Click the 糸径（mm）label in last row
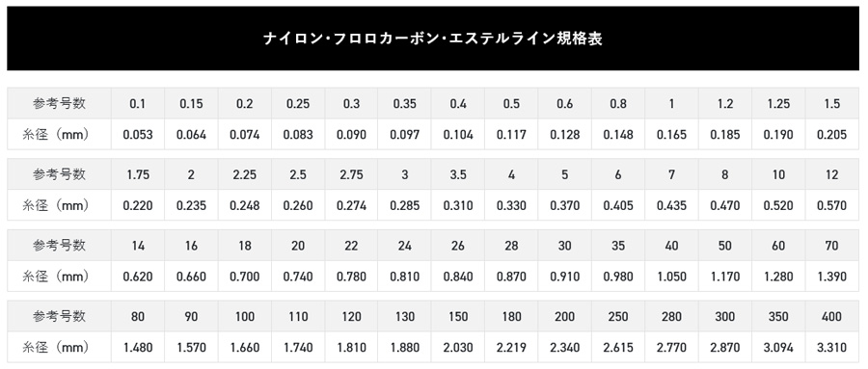The image size is (868, 369). pos(57,348)
